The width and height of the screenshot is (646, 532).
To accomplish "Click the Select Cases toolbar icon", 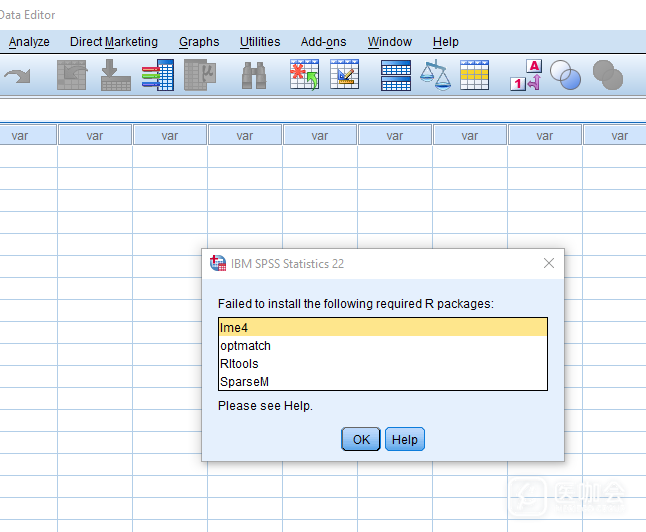I will (474, 76).
